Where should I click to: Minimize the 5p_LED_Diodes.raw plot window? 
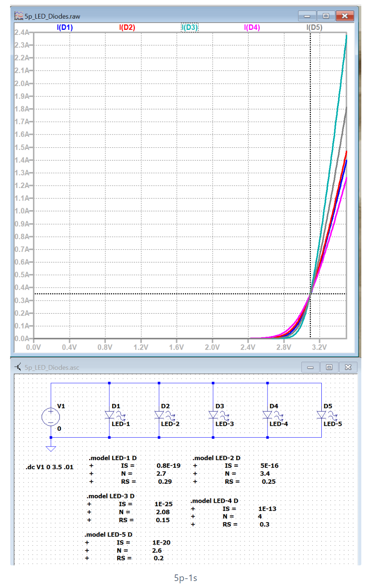click(307, 16)
